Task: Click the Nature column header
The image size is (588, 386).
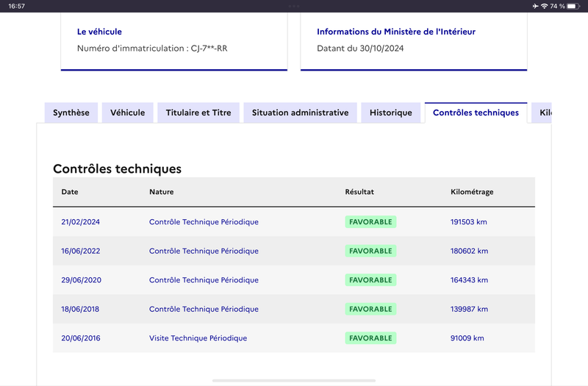Action: pos(161,192)
